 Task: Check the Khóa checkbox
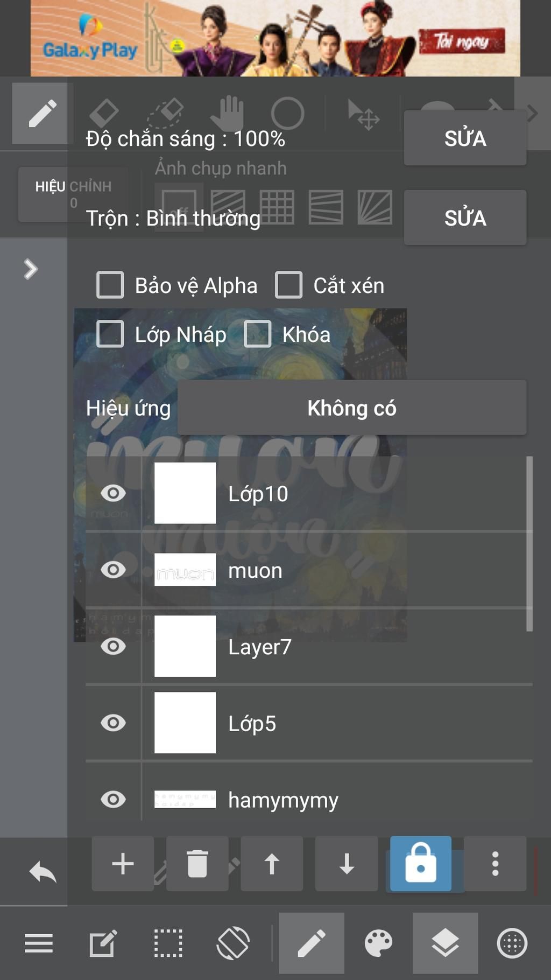(258, 334)
